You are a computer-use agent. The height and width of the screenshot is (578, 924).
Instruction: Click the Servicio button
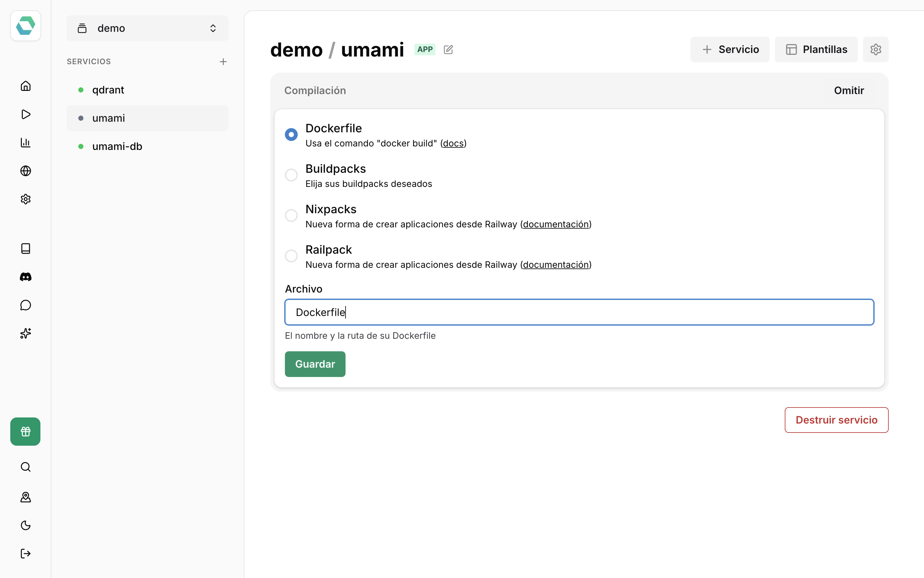pyautogui.click(x=730, y=49)
